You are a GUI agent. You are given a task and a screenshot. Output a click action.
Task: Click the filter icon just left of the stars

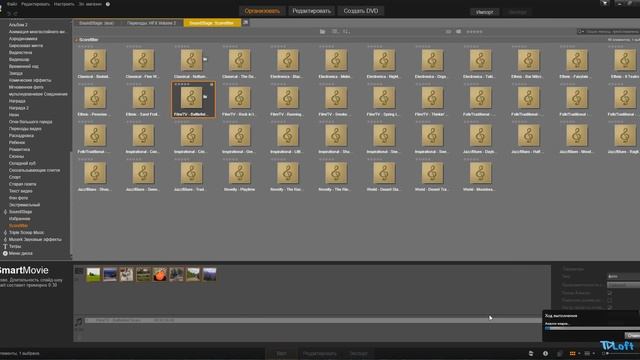[x=458, y=31]
